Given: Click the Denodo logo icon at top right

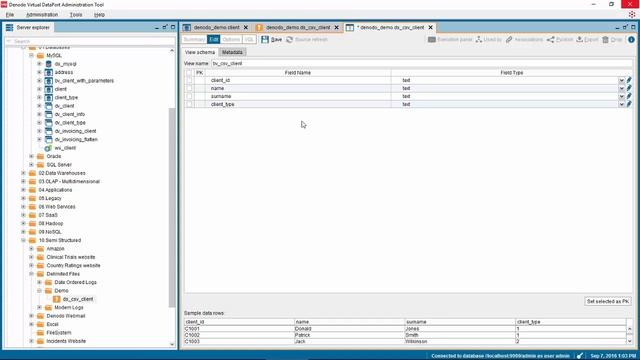Looking at the screenshot, I should click(x=632, y=14).
